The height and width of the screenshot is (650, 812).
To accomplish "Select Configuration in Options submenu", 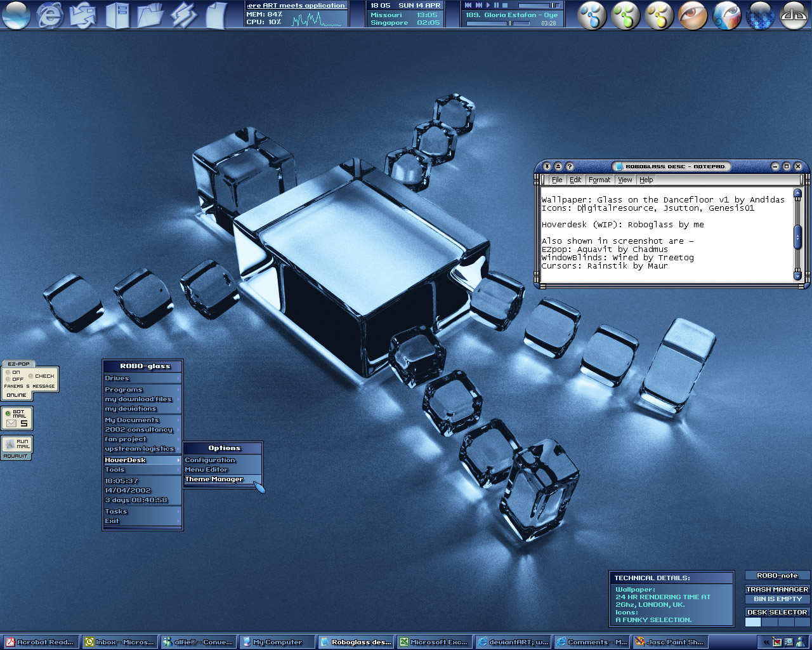I will [222, 460].
